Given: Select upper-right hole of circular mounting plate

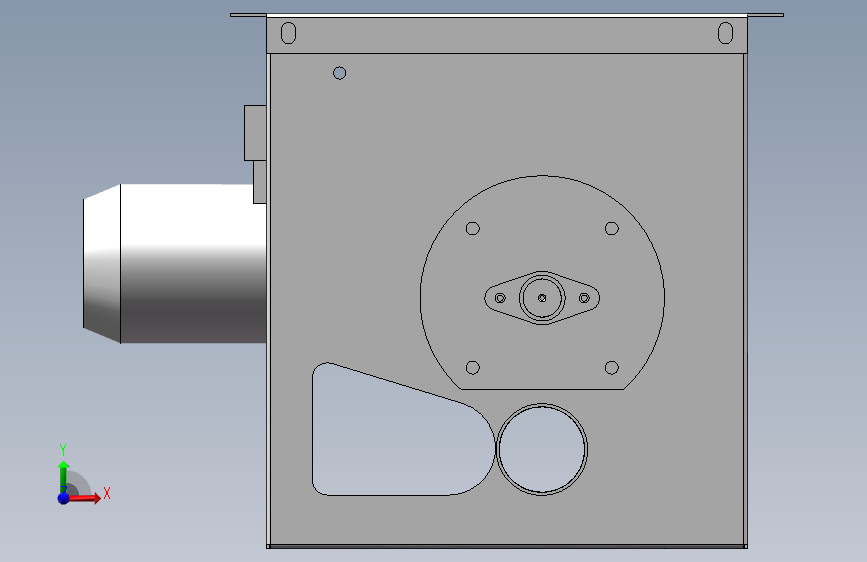Looking at the screenshot, I should pyautogui.click(x=612, y=228).
